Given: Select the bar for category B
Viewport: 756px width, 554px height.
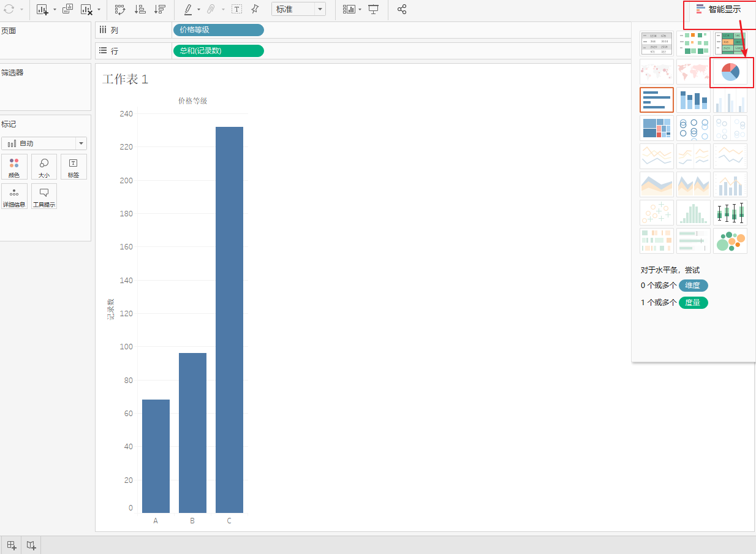Looking at the screenshot, I should pos(192,433).
